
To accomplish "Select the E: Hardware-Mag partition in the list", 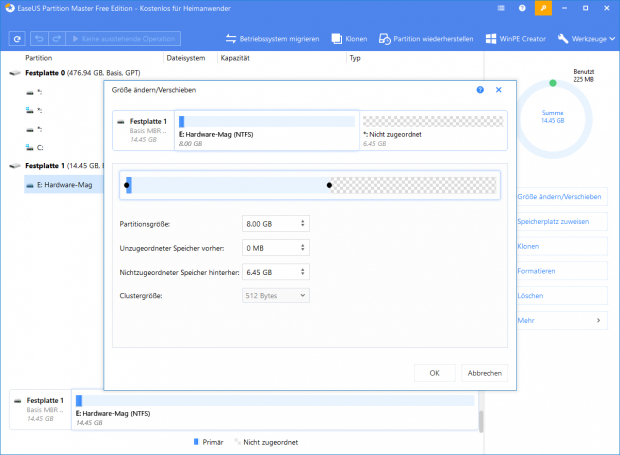I will 67,183.
